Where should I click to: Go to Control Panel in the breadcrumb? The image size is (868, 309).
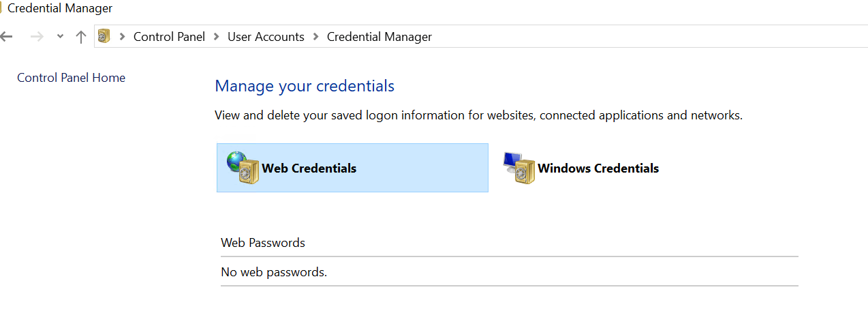click(x=169, y=37)
